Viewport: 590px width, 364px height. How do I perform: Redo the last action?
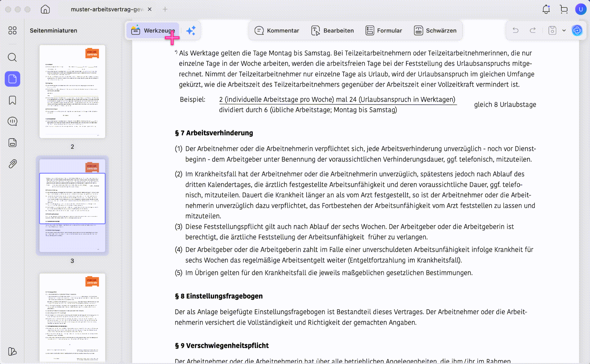pos(533,30)
